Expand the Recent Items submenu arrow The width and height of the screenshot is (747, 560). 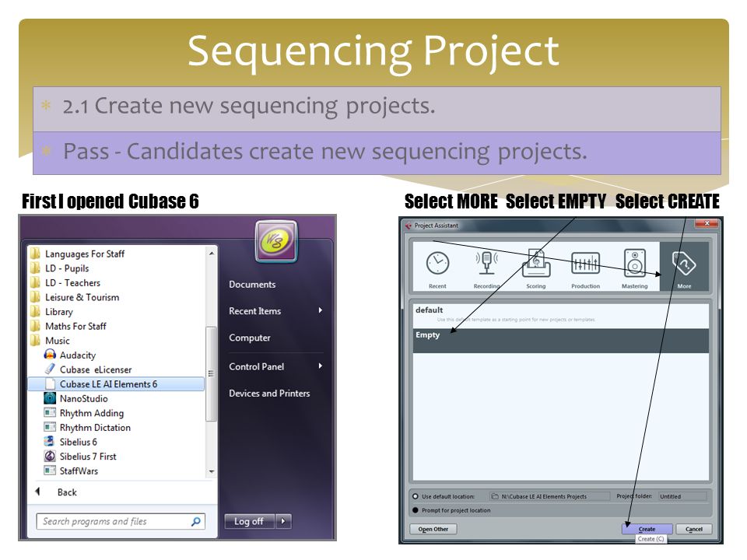tap(320, 310)
